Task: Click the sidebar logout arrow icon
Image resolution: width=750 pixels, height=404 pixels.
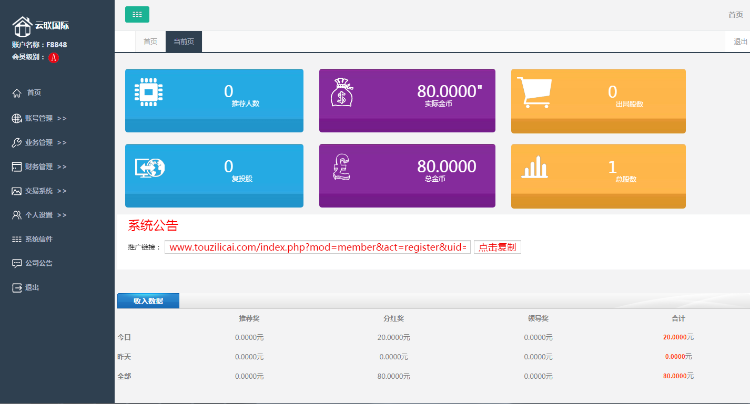Action: tap(17, 288)
